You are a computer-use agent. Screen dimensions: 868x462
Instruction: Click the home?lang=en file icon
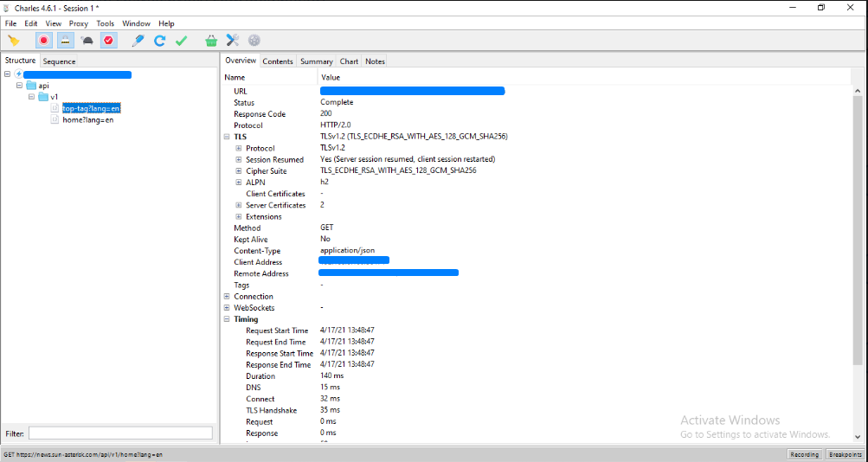[x=55, y=119]
